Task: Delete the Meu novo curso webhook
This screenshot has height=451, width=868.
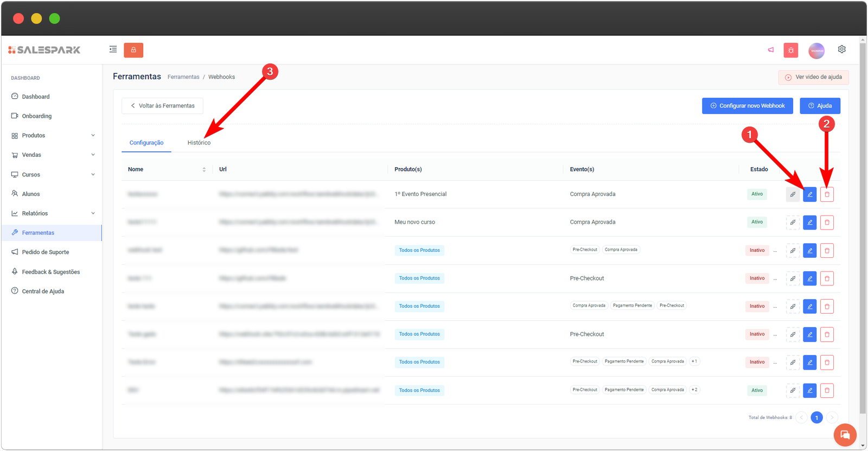Action: tap(827, 223)
